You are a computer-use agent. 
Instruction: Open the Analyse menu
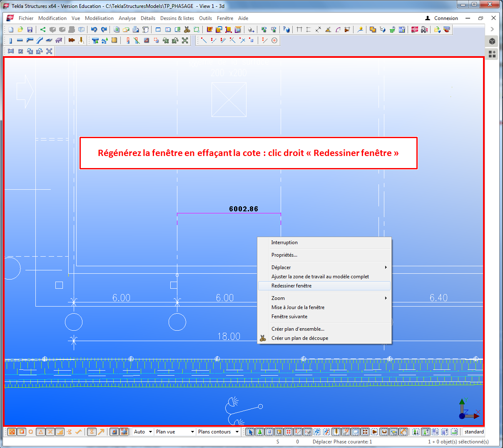pyautogui.click(x=127, y=18)
